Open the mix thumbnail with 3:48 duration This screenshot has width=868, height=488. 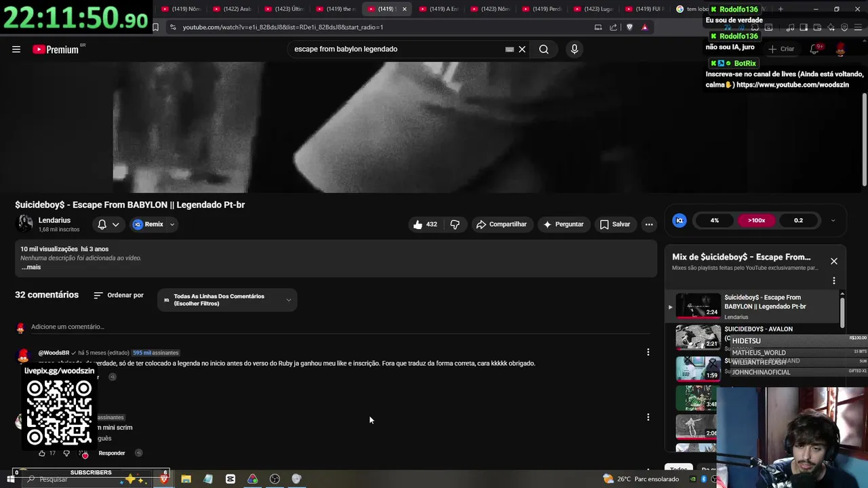pos(698,399)
